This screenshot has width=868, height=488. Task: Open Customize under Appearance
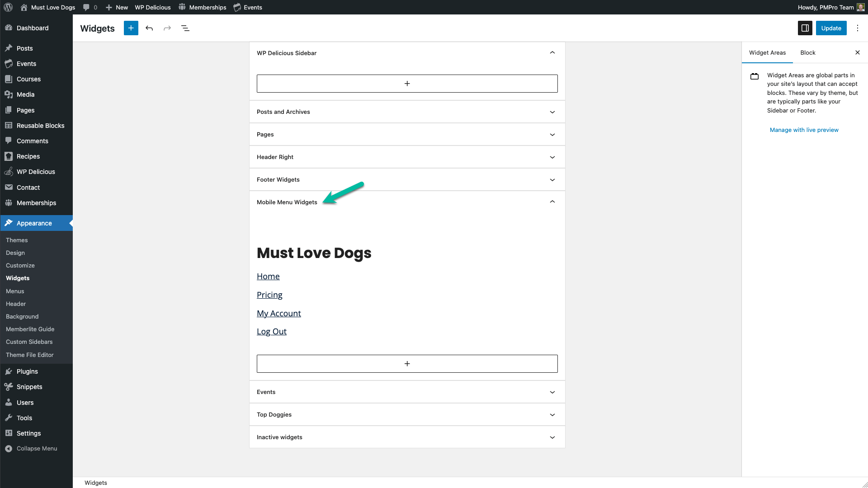pyautogui.click(x=20, y=265)
